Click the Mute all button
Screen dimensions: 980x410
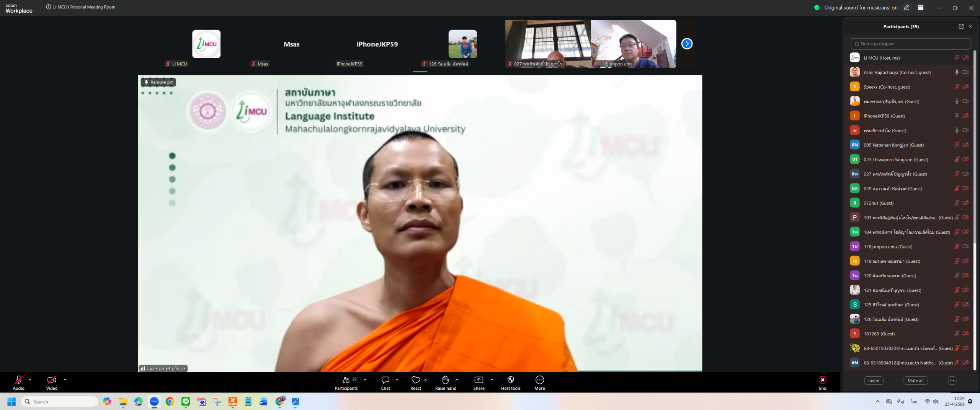(915, 381)
